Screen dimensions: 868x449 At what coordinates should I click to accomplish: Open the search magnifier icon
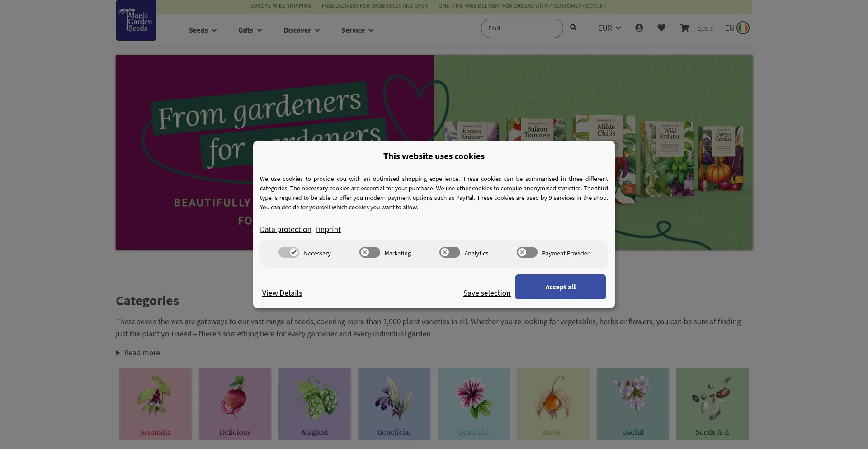573,28
